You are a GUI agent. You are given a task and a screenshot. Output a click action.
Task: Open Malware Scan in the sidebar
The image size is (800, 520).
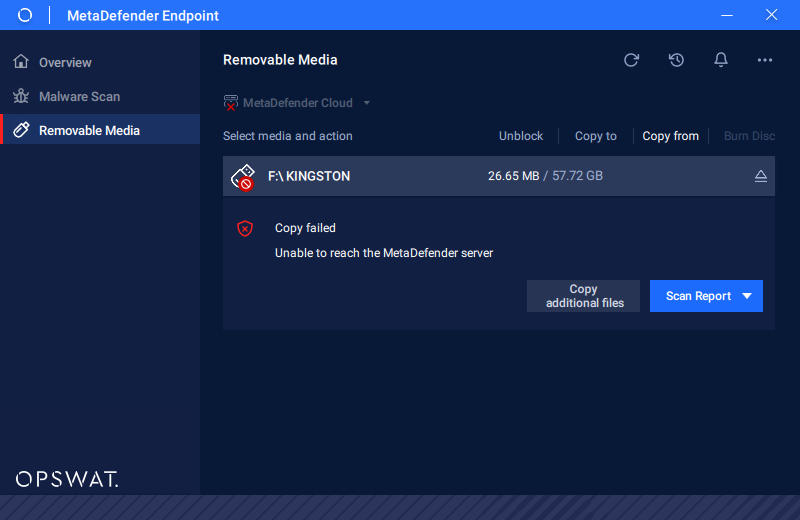click(x=100, y=96)
